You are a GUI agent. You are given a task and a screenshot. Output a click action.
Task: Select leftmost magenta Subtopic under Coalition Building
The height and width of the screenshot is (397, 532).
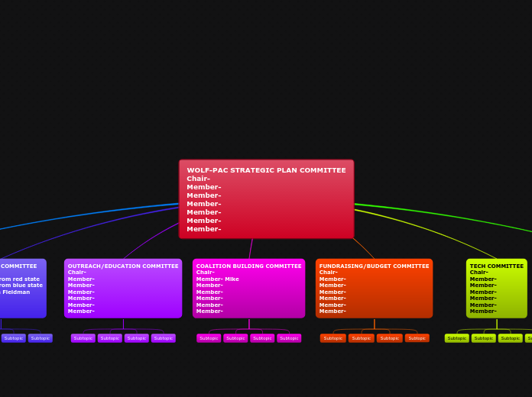209,338
